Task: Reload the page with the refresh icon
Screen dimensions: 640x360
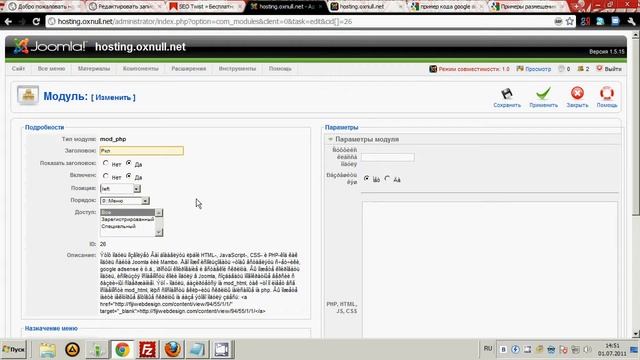Action: (x=36, y=21)
